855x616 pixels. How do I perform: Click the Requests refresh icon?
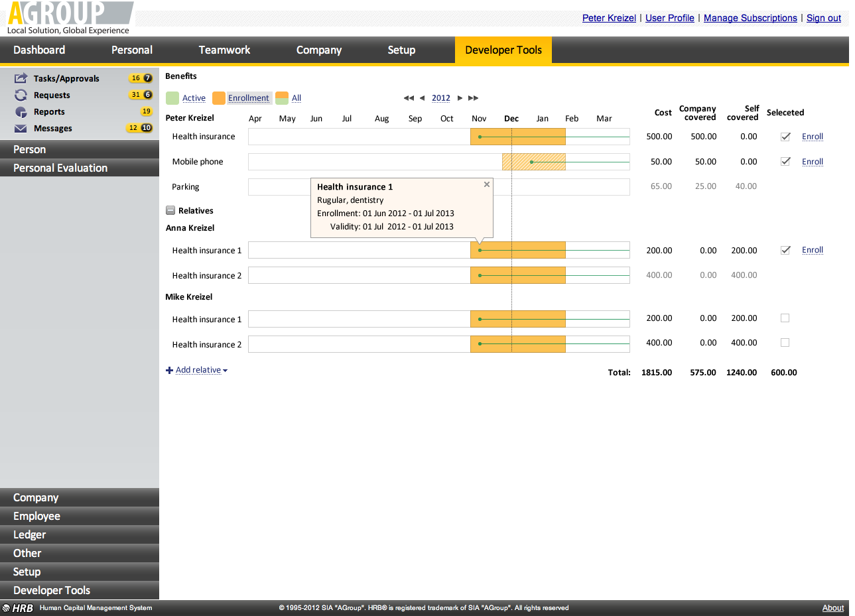click(21, 95)
